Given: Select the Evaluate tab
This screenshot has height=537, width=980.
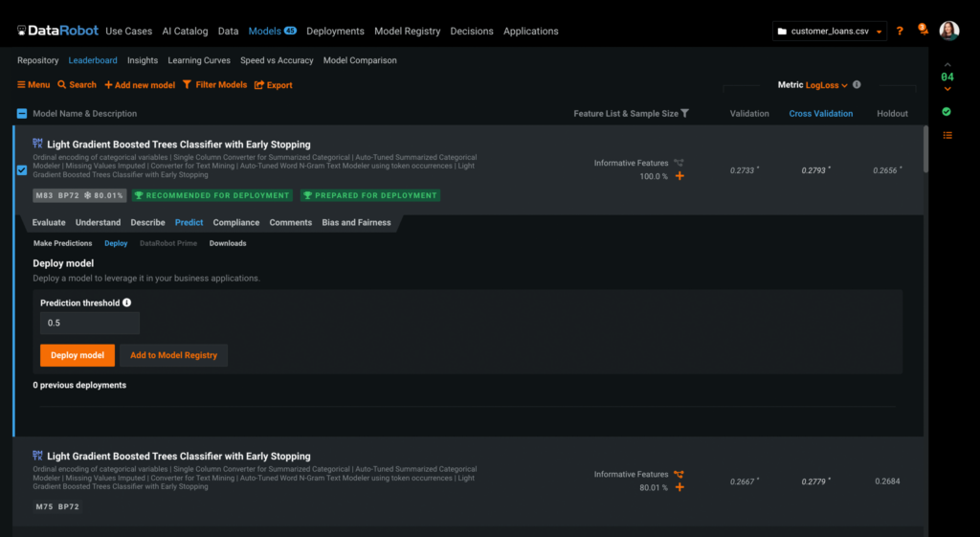Looking at the screenshot, I should (49, 222).
